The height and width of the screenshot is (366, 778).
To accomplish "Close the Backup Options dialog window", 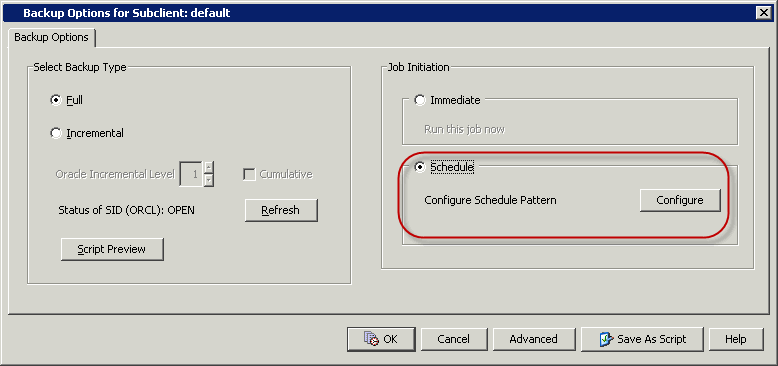I will click(x=764, y=13).
